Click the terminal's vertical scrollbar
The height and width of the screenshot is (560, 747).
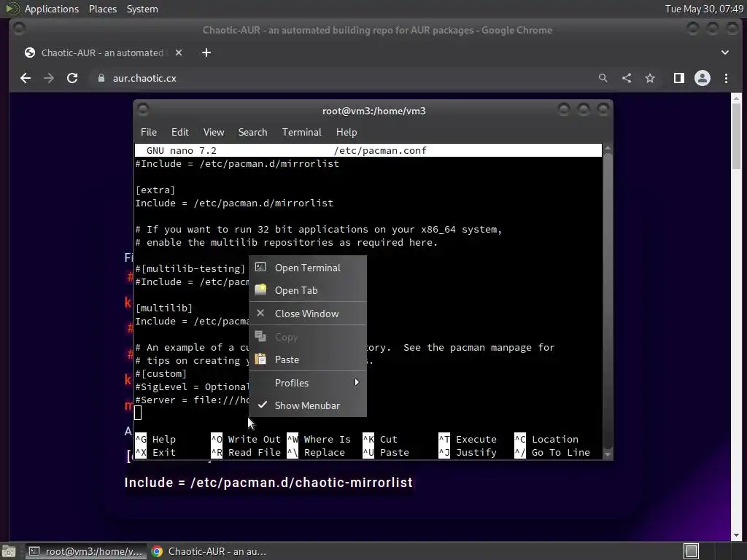(607, 300)
